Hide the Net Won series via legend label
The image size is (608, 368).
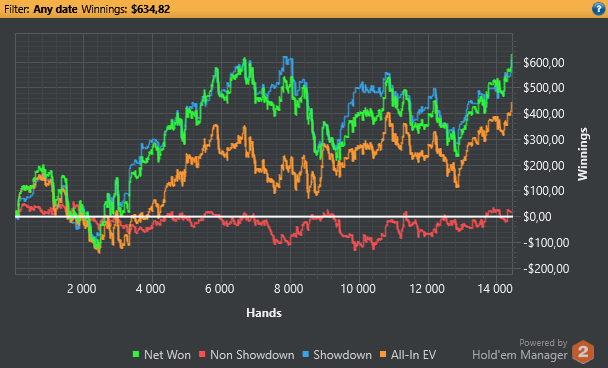tap(167, 354)
